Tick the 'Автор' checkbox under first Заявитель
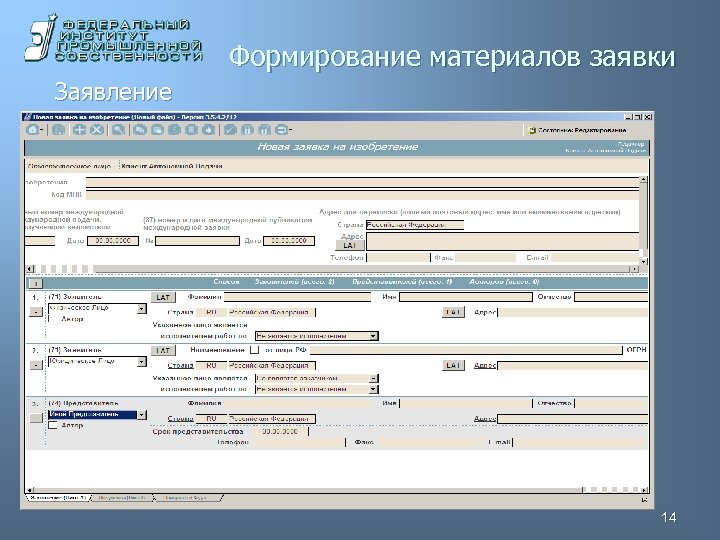 pos(52,319)
